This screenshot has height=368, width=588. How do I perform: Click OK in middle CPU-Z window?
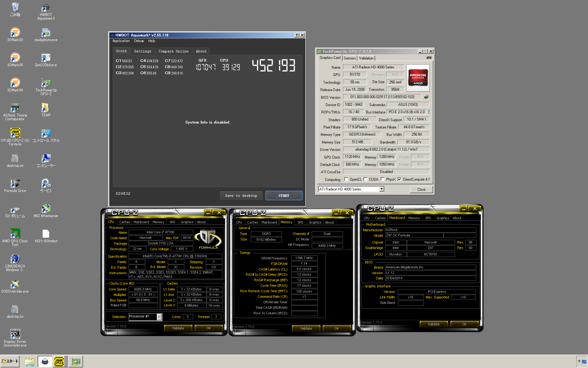(x=337, y=328)
